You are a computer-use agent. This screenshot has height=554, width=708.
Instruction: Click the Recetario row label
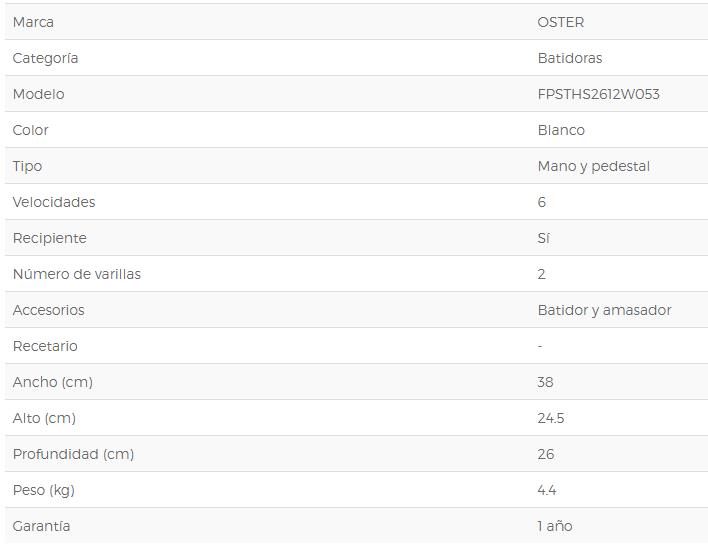(45, 346)
